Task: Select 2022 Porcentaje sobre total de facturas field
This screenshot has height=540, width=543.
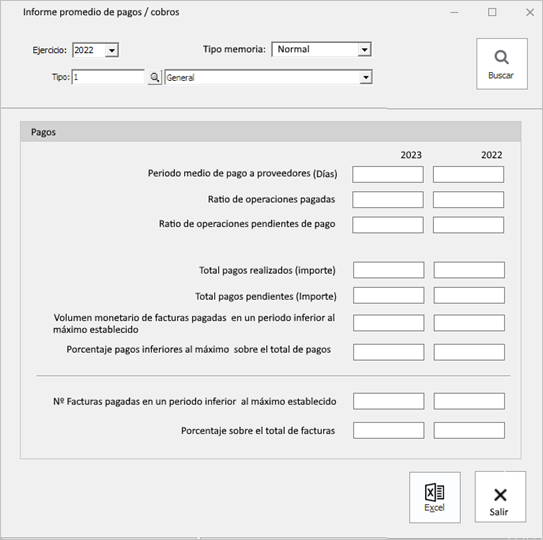Action: (469, 430)
